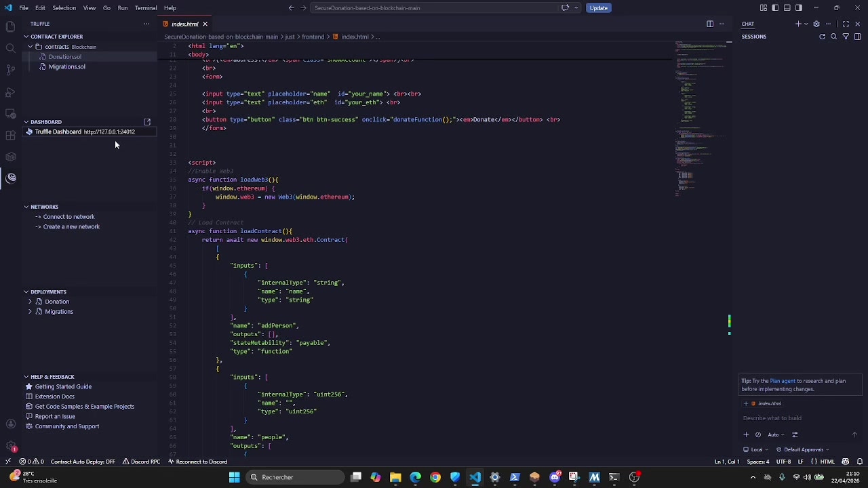Screen dimensions: 868x488
Task: Open the notifications bell in the status bar
Action: click(x=859, y=462)
